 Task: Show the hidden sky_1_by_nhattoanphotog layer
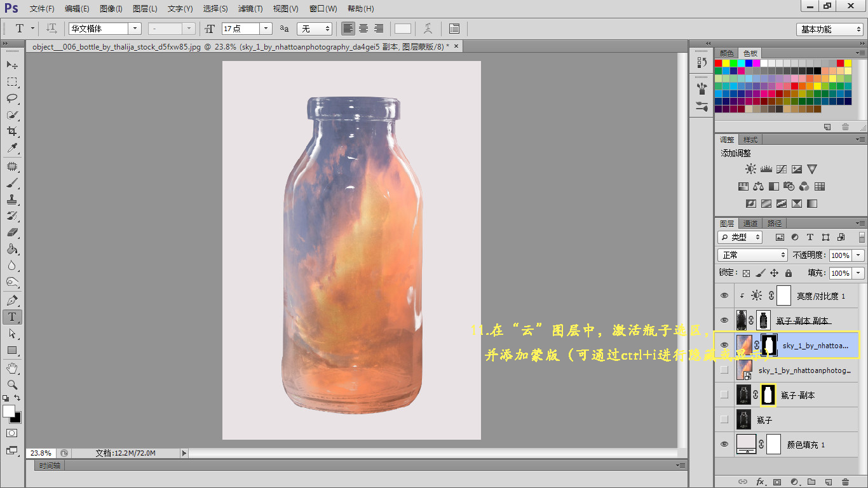pos(724,370)
